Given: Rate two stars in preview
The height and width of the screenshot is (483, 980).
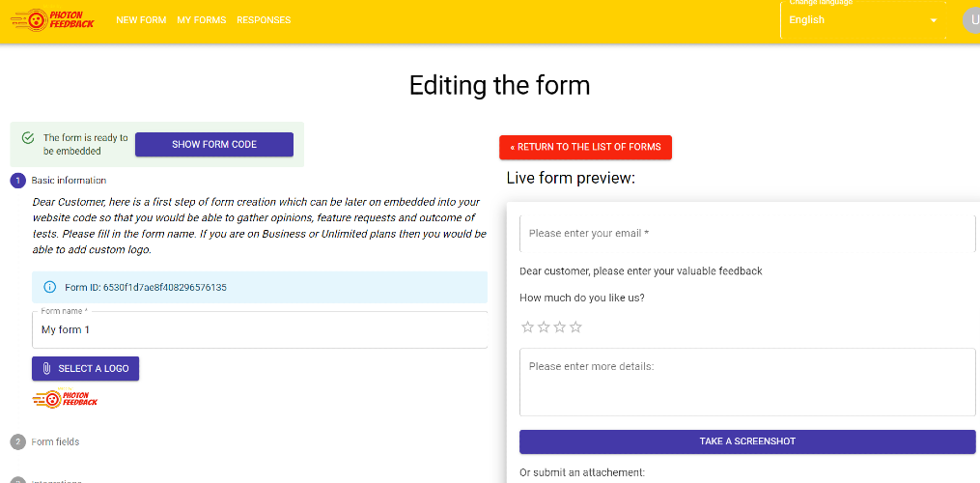Looking at the screenshot, I should (x=544, y=327).
